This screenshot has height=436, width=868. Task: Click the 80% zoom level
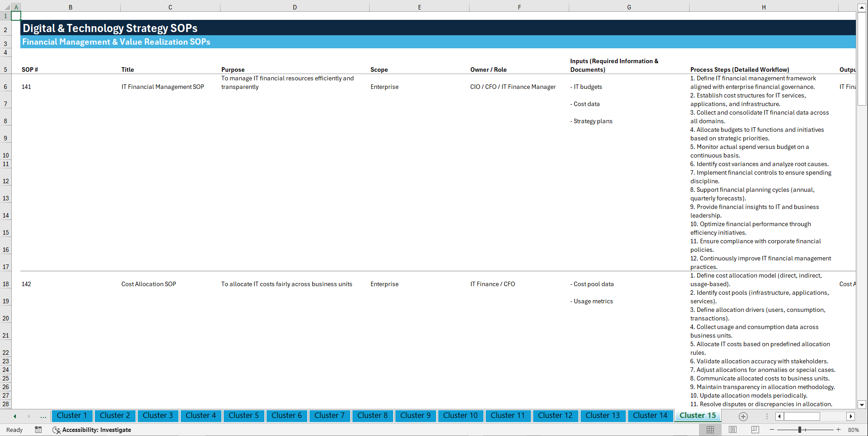pyautogui.click(x=854, y=430)
